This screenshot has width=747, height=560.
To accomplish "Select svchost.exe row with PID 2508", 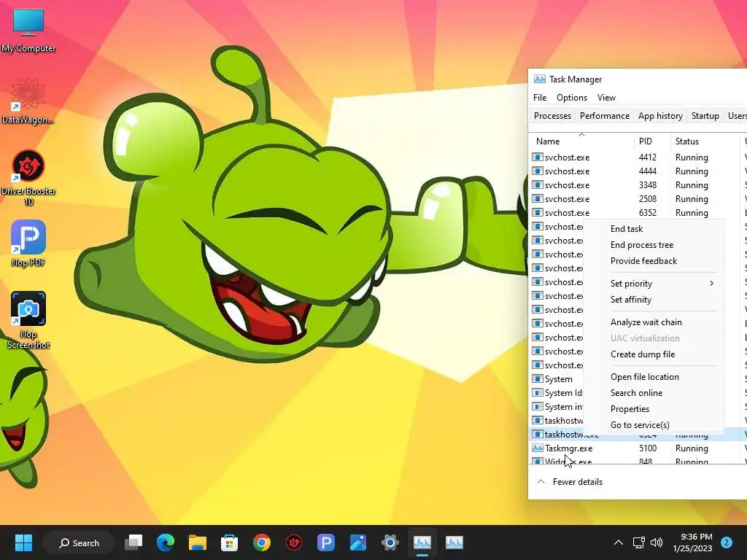I will point(638,198).
